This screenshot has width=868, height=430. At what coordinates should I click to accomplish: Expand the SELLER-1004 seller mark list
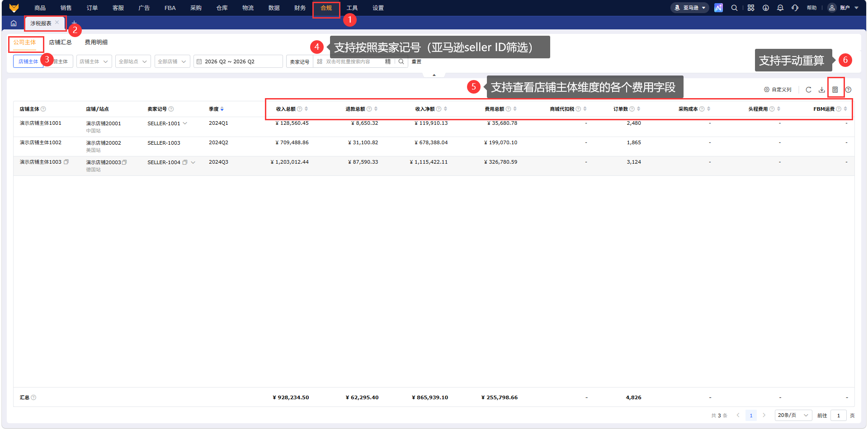193,162
